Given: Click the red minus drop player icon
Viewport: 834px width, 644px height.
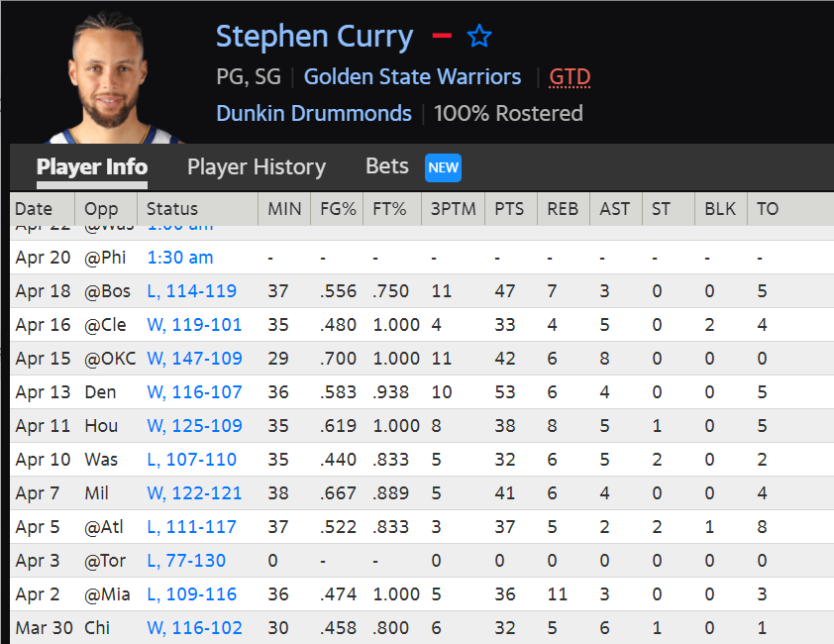Looking at the screenshot, I should [x=442, y=37].
